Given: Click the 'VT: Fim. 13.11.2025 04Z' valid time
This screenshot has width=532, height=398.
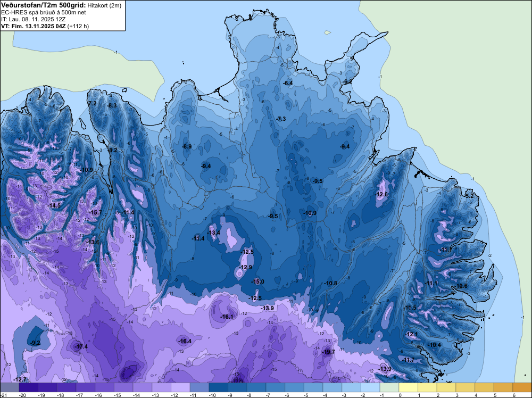Looking at the screenshot, I should pyautogui.click(x=34, y=26).
